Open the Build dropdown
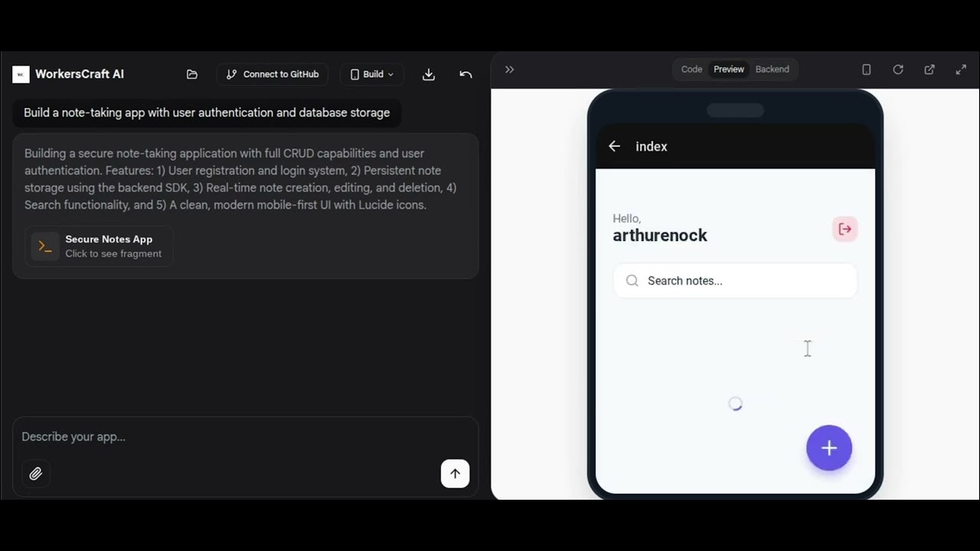Image resolution: width=980 pixels, height=551 pixels. pyautogui.click(x=371, y=74)
